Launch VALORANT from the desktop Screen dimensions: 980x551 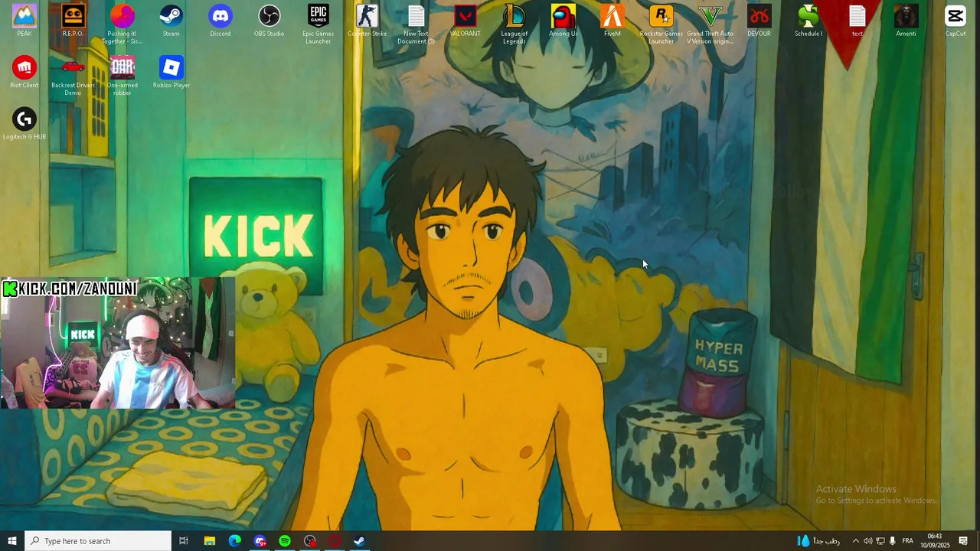pos(465,21)
